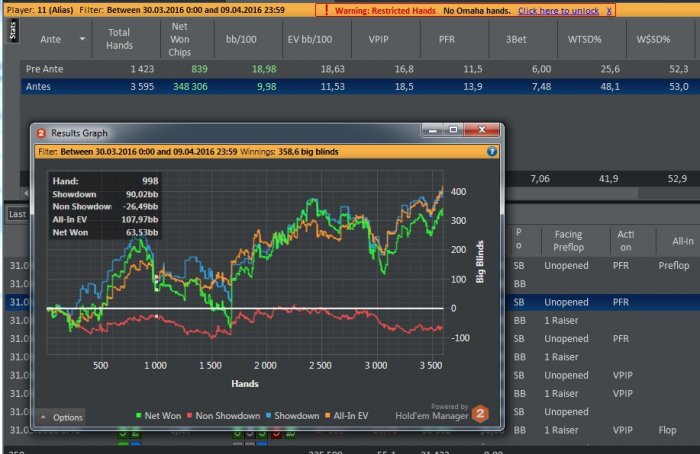Click the Hold'em Manager 2 logo
The height and width of the screenshot is (454, 700).
[x=480, y=413]
